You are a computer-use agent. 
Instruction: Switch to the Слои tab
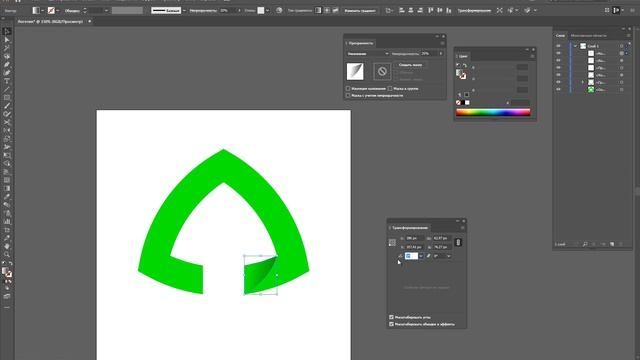point(561,36)
